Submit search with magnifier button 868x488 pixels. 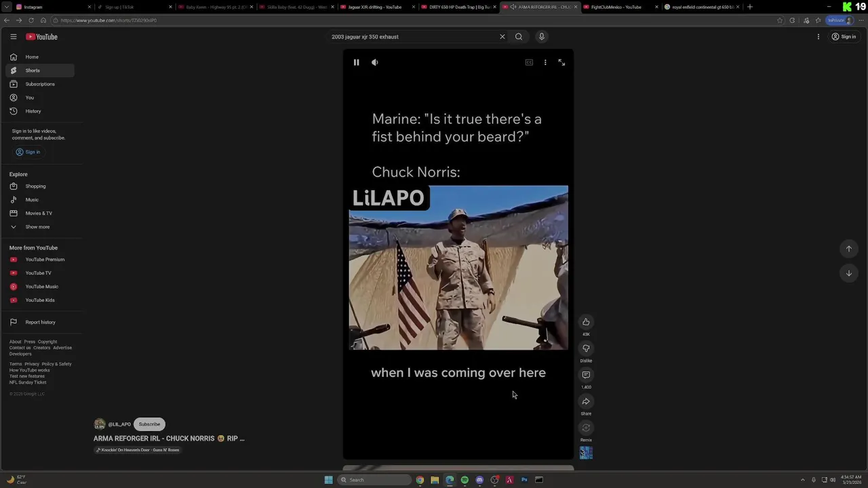[x=519, y=37]
